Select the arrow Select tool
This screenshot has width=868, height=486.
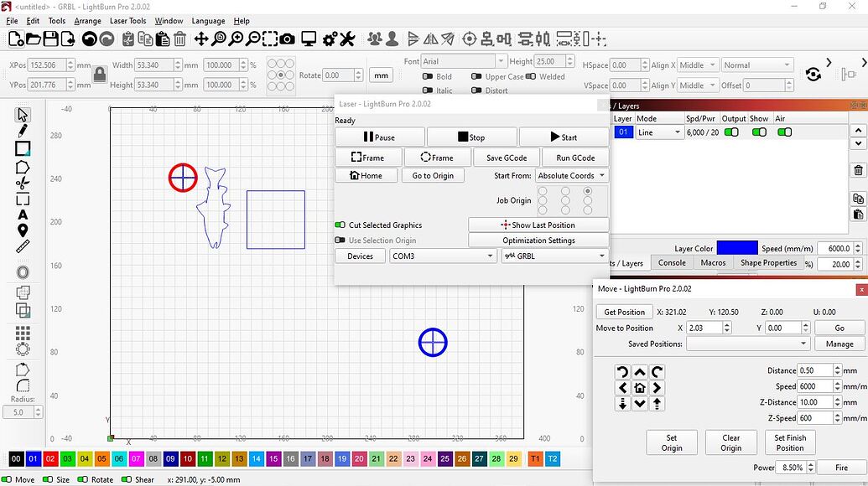point(23,115)
